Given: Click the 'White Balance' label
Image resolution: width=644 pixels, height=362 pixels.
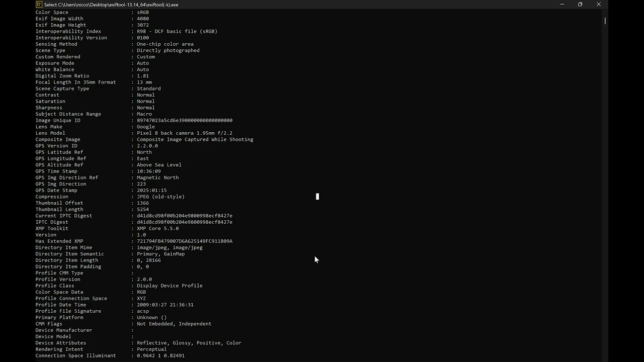Looking at the screenshot, I should coord(55,69).
